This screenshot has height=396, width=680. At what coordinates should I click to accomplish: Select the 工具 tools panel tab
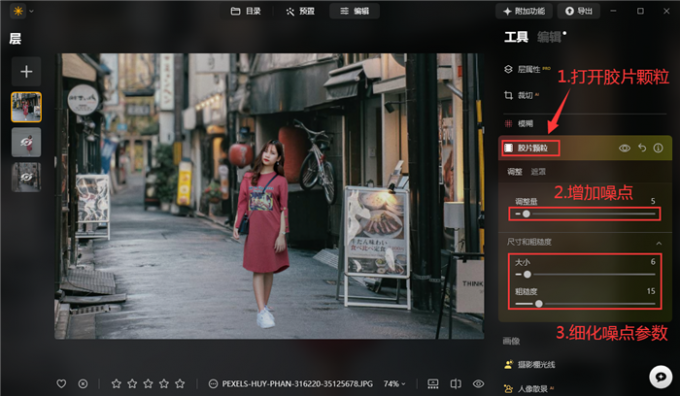tap(516, 37)
